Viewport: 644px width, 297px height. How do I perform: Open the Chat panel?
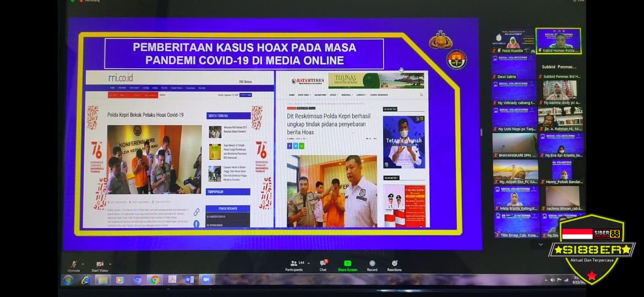[x=323, y=265]
